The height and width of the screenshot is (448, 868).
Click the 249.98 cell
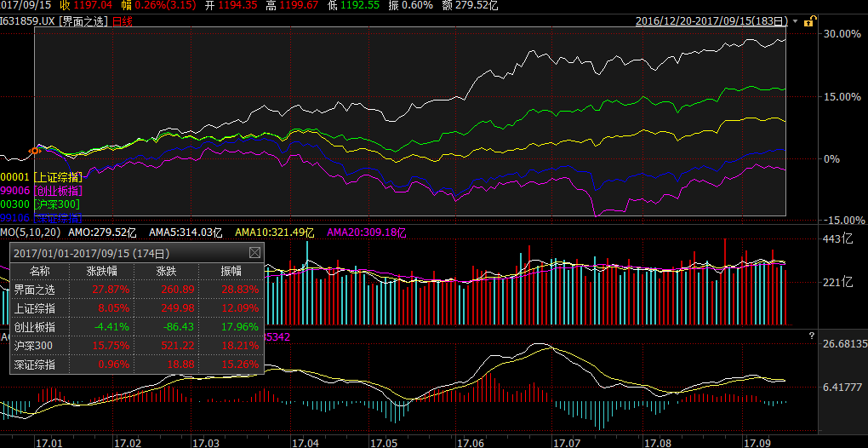click(x=178, y=308)
